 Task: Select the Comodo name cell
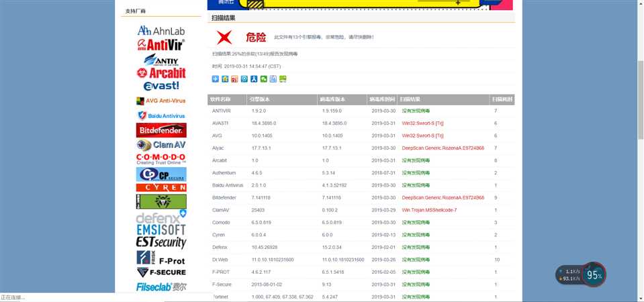click(221, 222)
